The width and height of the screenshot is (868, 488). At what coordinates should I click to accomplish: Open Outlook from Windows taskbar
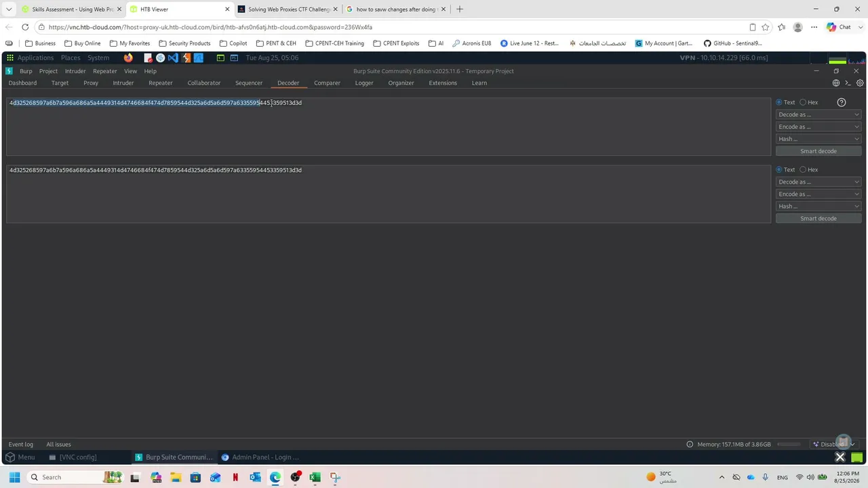coord(255,477)
